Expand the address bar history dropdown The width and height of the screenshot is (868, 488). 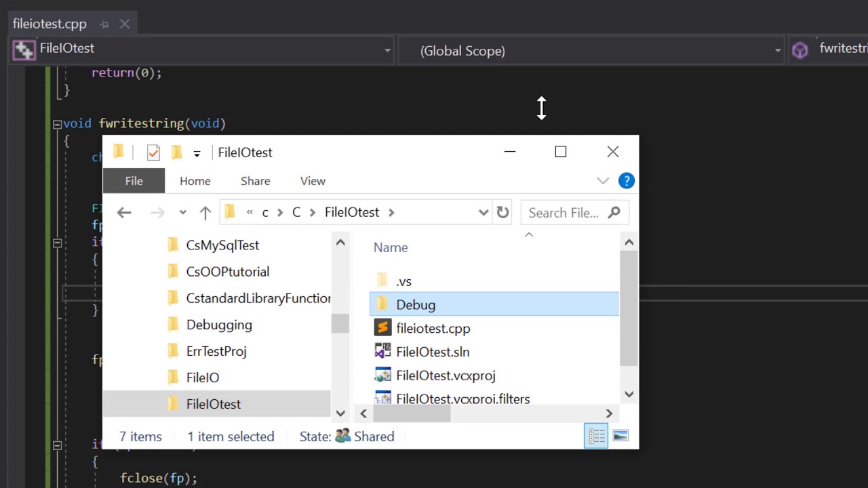coord(484,213)
